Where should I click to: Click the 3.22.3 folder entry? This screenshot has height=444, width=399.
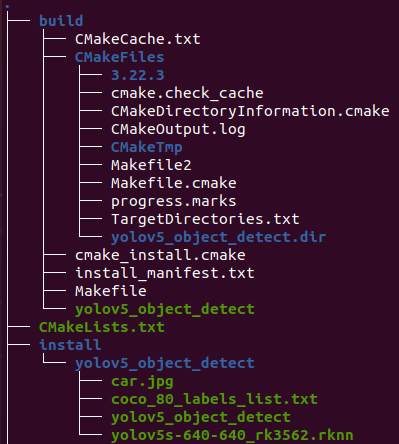pyautogui.click(x=138, y=75)
